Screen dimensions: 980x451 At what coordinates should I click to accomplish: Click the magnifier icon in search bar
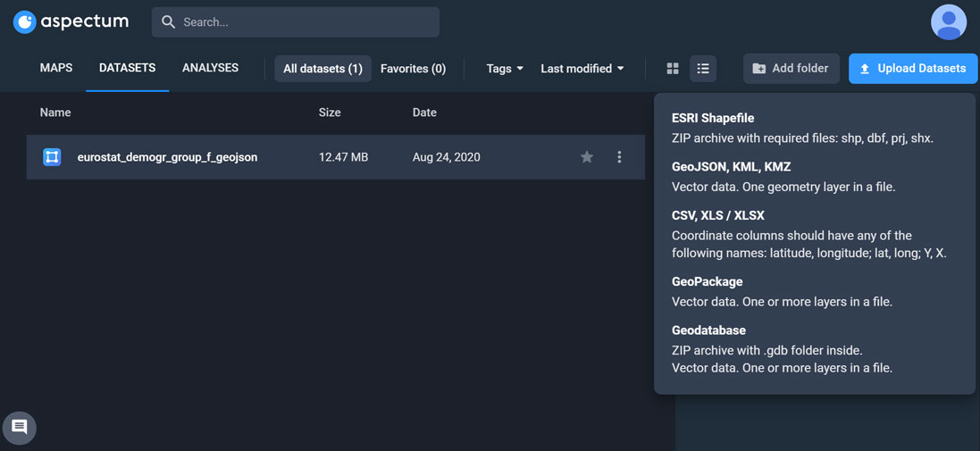point(168,22)
